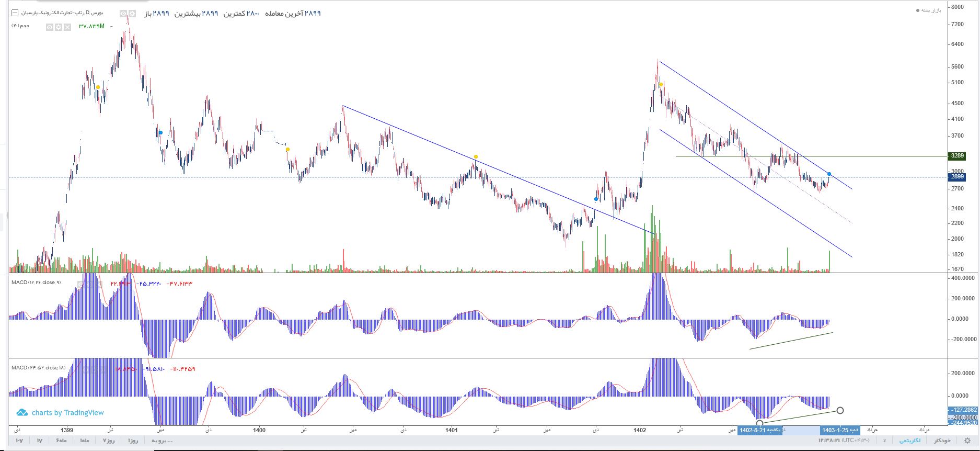
Task: Hide main price series via eye icon
Action: (x=123, y=13)
